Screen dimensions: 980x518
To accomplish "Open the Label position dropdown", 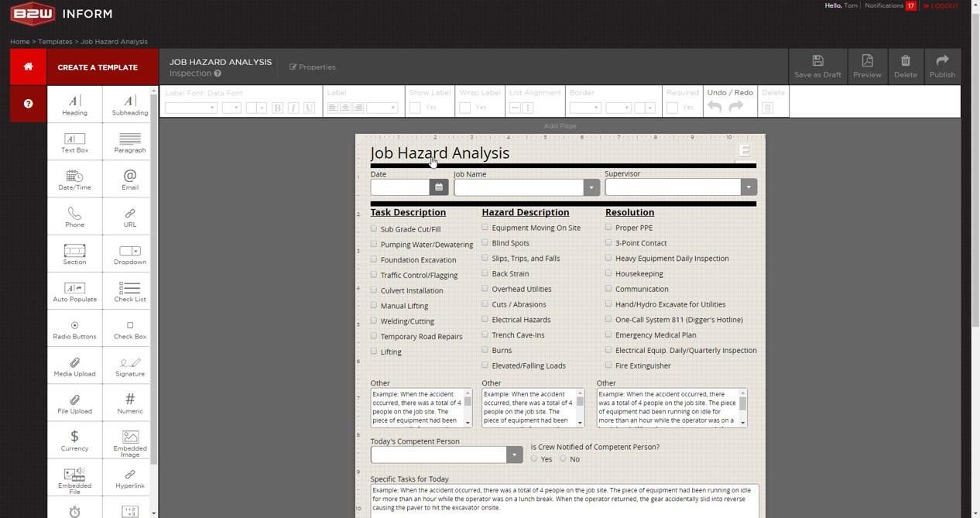I will click(x=382, y=108).
